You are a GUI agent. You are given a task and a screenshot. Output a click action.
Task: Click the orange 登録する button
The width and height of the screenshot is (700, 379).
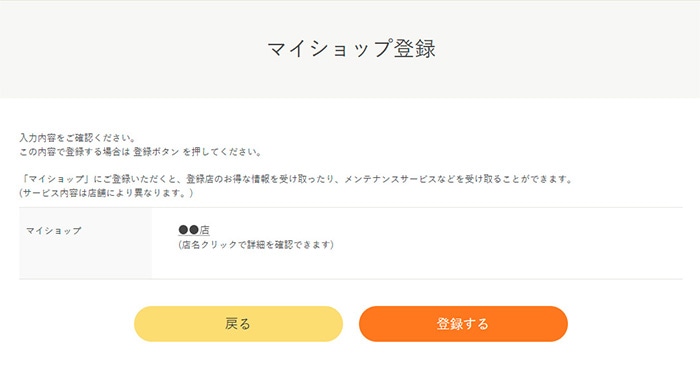pos(463,324)
